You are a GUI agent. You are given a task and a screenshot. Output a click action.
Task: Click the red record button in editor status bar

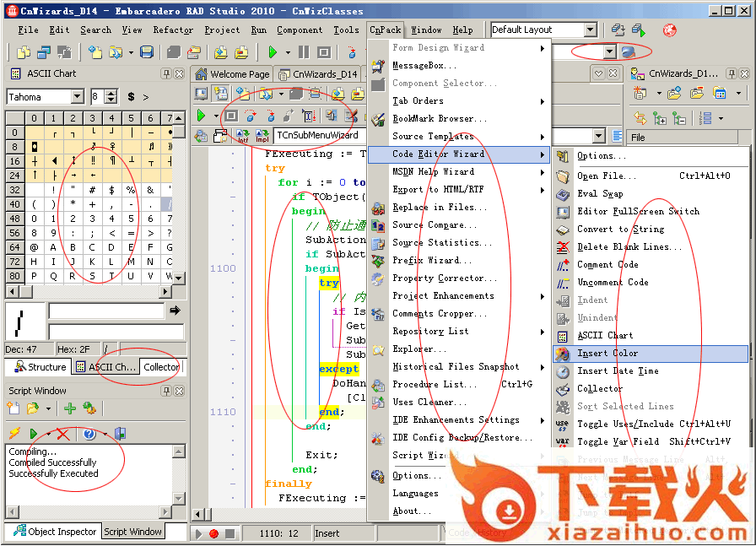pyautogui.click(x=214, y=534)
